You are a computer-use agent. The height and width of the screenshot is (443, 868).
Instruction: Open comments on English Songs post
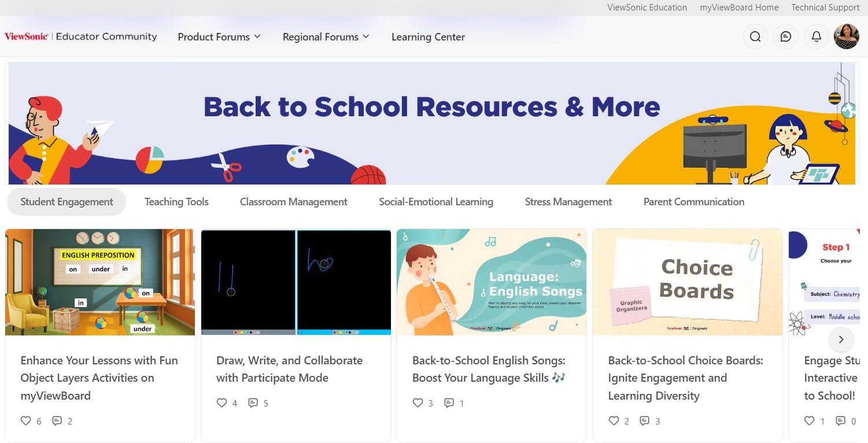coord(449,403)
